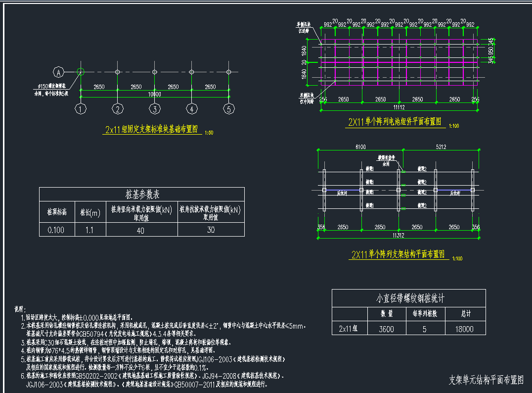Click the 10600 overall dimension text
The width and height of the screenshot is (532, 393).
(x=155, y=94)
